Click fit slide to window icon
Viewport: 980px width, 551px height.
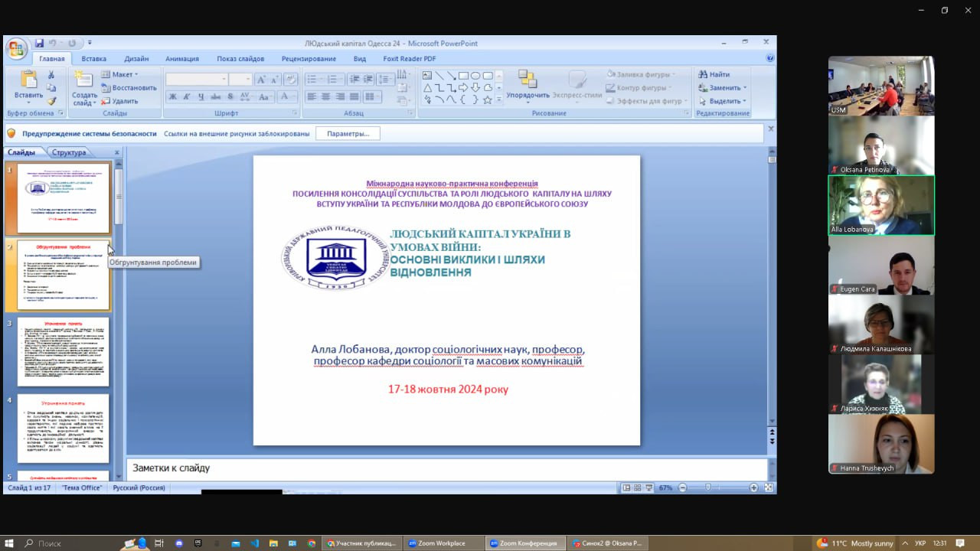pyautogui.click(x=769, y=487)
